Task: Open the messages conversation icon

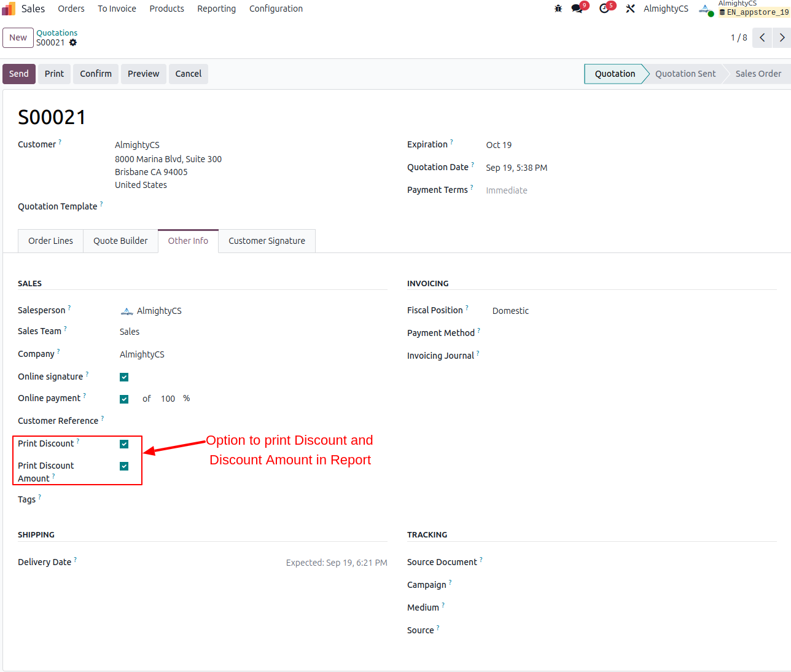Action: coord(577,9)
